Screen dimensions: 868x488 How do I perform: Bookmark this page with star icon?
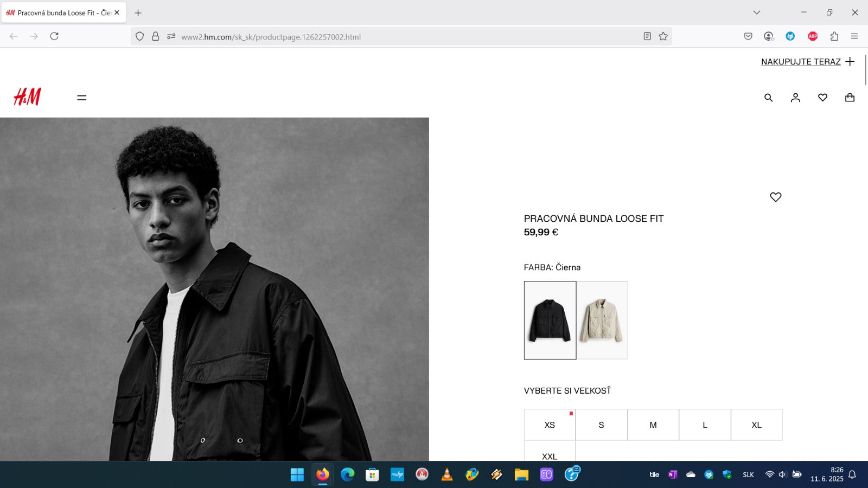pos(663,36)
